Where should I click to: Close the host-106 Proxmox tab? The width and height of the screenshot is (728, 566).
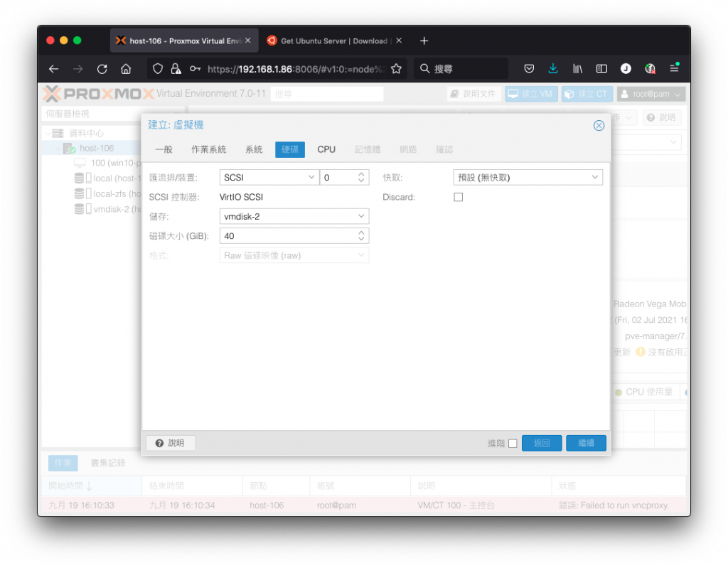248,41
